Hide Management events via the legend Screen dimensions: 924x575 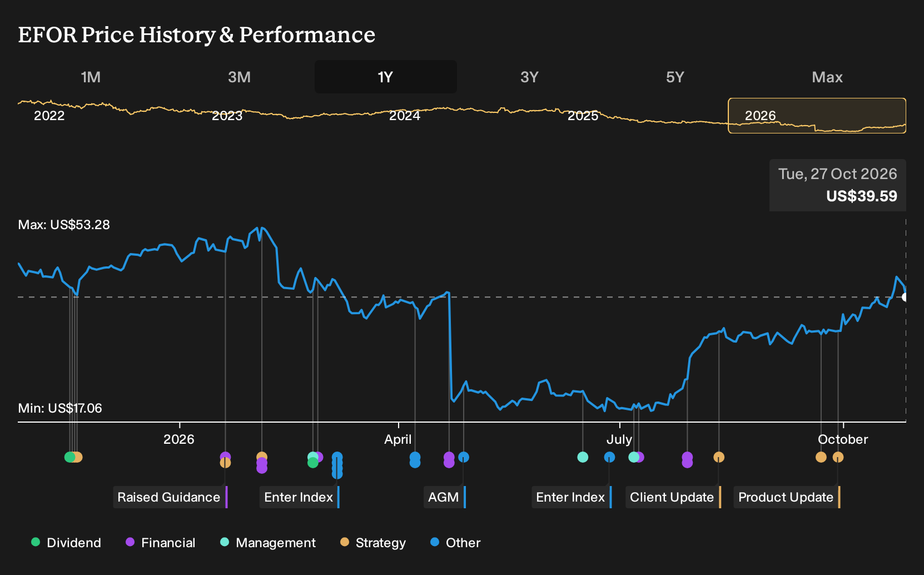point(268,543)
